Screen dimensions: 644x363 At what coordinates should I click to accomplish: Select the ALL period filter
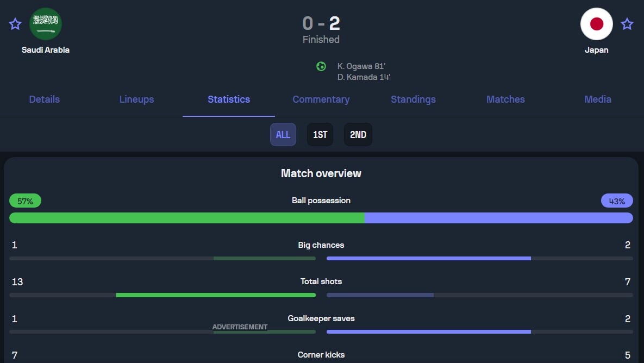(x=283, y=135)
